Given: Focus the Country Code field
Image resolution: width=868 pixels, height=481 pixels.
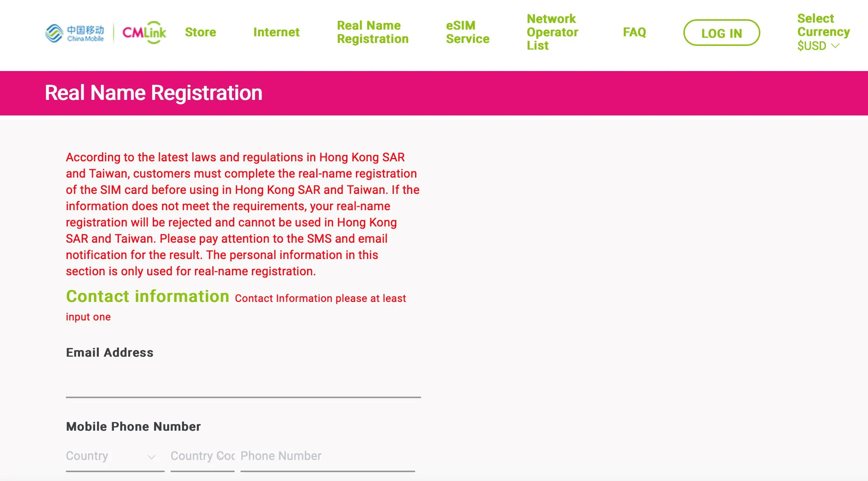Looking at the screenshot, I should tap(202, 456).
